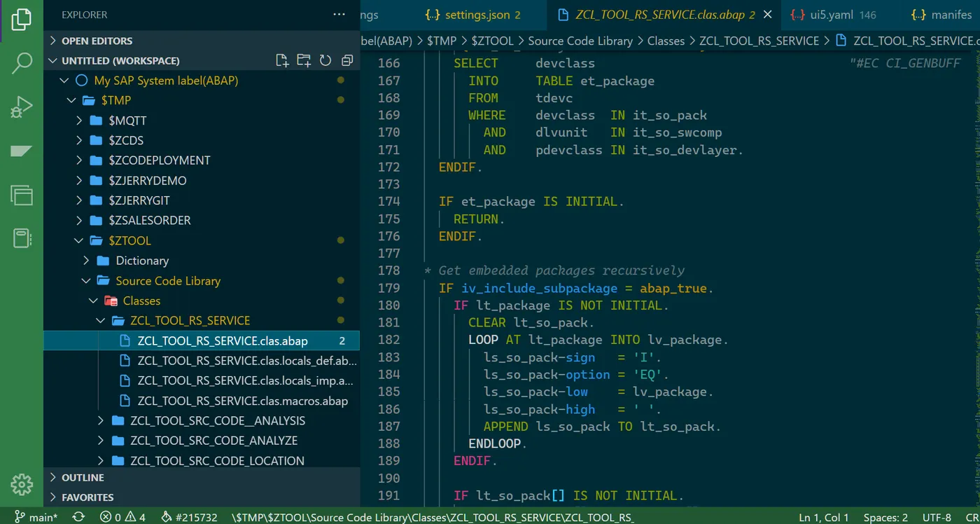Expand the Outline section
The width and height of the screenshot is (980, 524).
coord(202,477)
